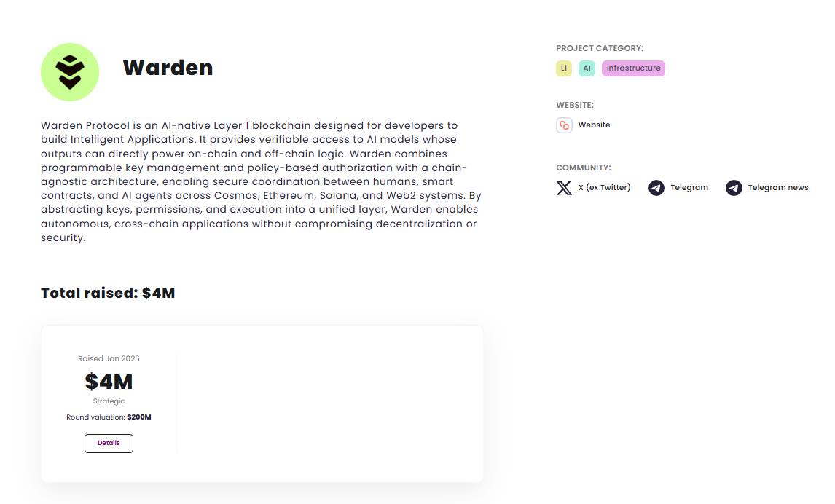Click the Telegram community text label
Screen dimensions: 835x504
point(688,187)
